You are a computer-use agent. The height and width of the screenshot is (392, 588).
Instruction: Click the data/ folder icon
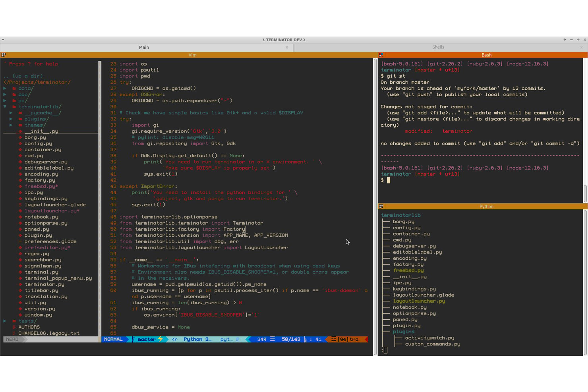[14, 88]
